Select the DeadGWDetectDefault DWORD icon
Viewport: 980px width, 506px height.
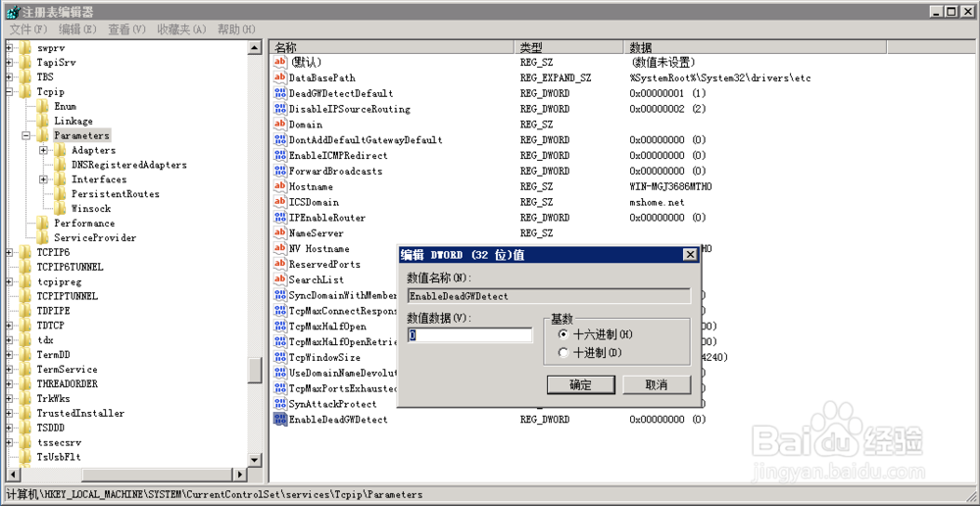280,93
